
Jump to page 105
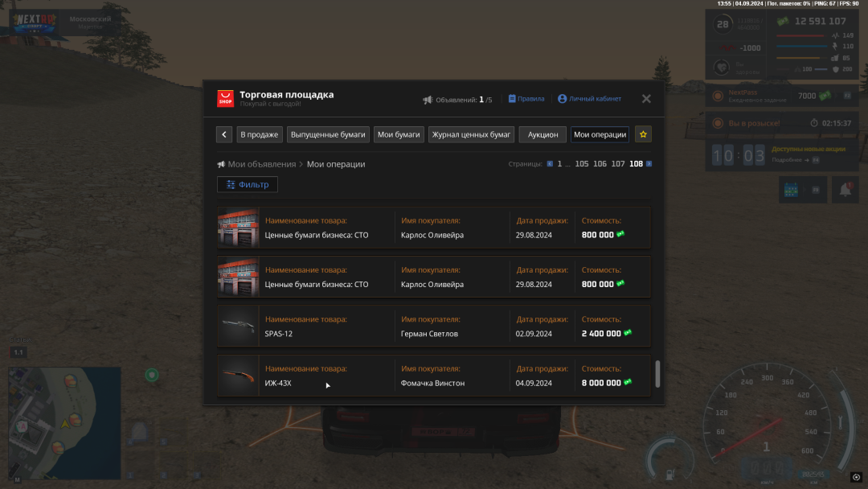coord(581,164)
